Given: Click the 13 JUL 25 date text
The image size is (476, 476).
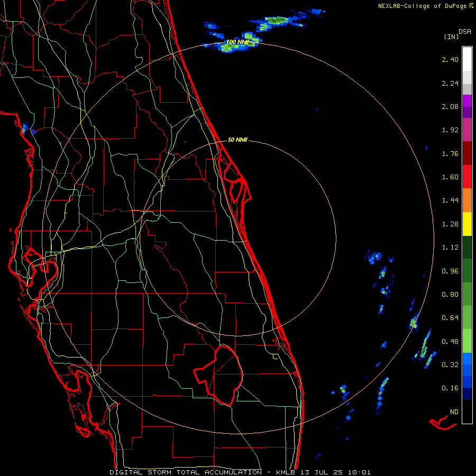Looking at the screenshot, I should click(x=322, y=472).
